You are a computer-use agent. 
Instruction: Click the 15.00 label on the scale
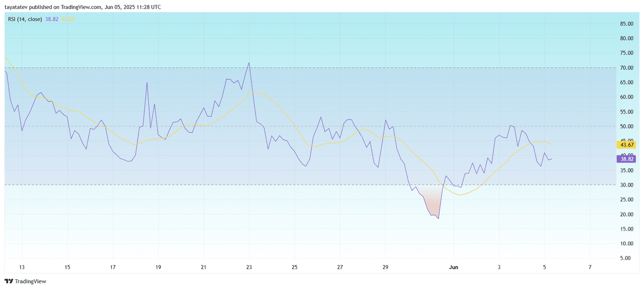pos(627,229)
